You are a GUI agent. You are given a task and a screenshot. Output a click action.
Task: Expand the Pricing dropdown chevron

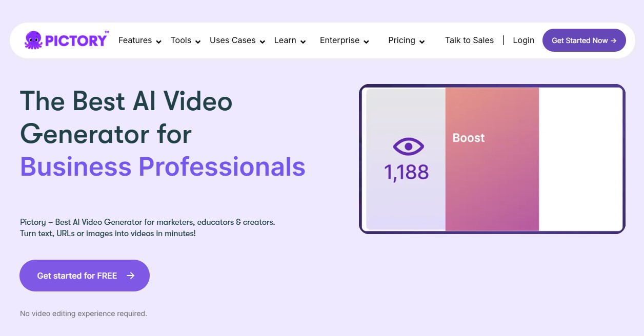tap(422, 42)
